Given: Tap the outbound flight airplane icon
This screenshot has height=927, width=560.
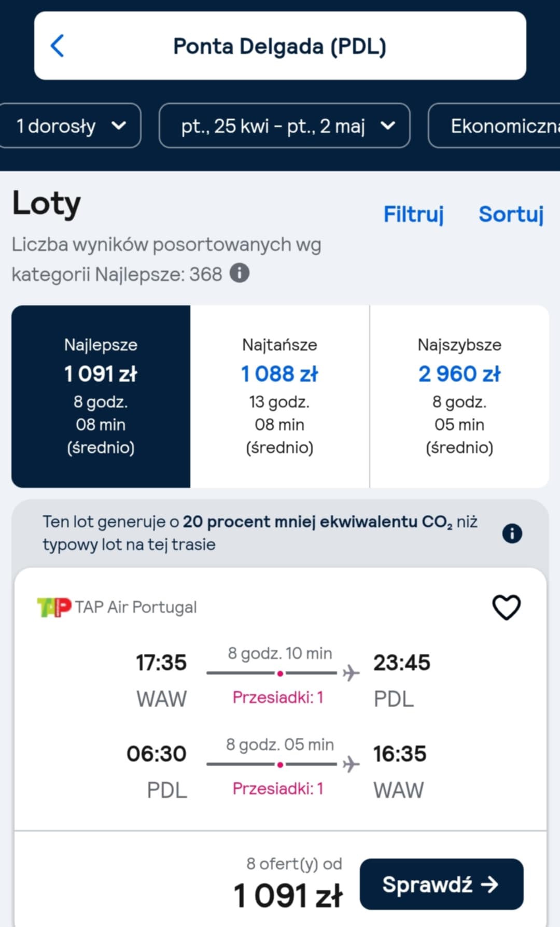Looking at the screenshot, I should pyautogui.click(x=351, y=673).
